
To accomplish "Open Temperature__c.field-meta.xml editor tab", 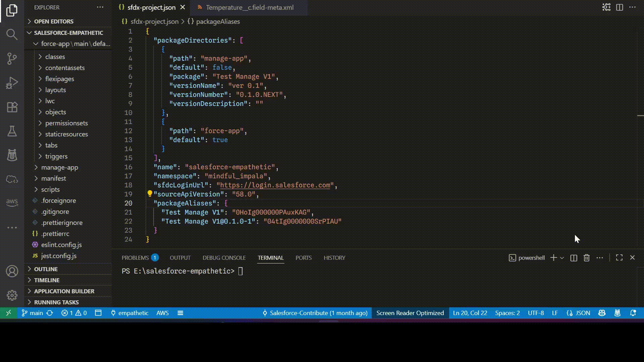I will click(250, 7).
